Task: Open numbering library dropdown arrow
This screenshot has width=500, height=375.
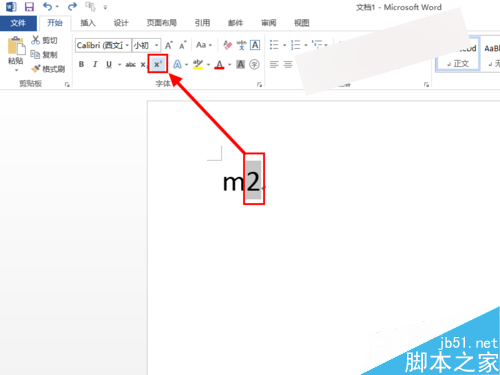Action: pyautogui.click(x=306, y=45)
